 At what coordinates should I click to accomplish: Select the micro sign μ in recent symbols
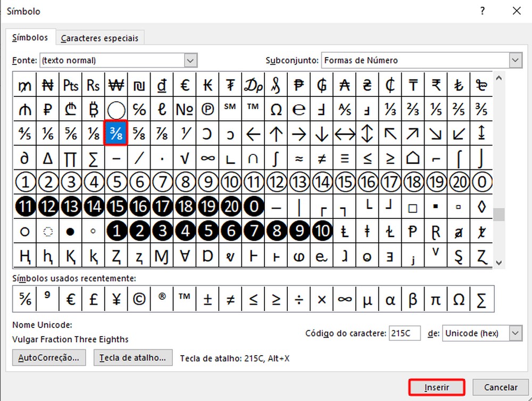(368, 299)
